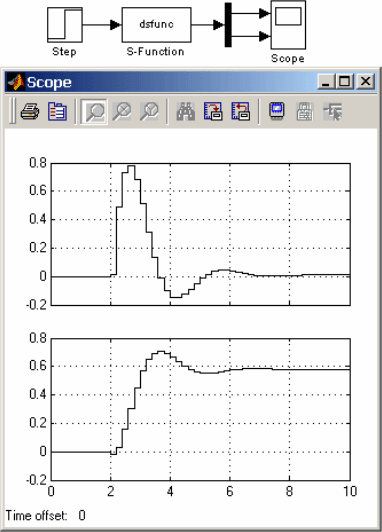Click x-axis label '6'
Viewport: 382px width, 532px height.
click(230, 491)
